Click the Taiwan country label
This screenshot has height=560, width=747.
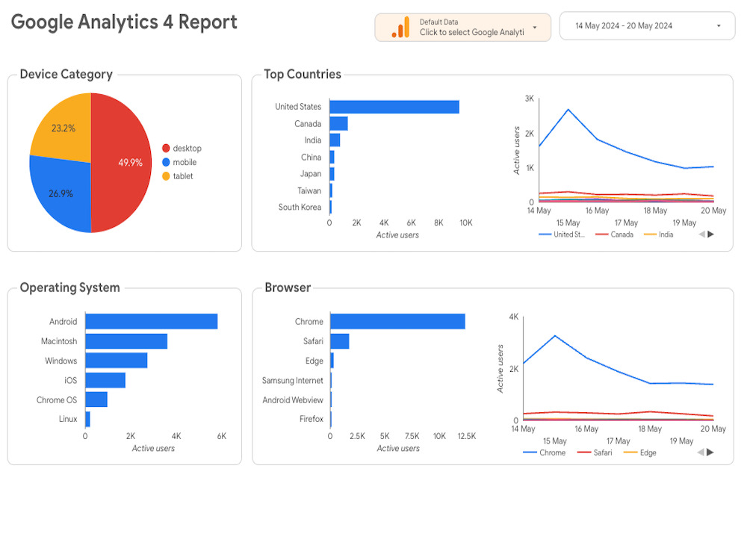(x=309, y=190)
